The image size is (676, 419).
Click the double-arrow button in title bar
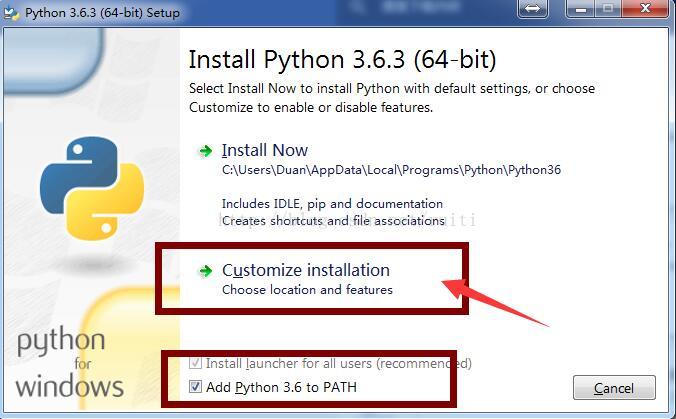(x=532, y=9)
